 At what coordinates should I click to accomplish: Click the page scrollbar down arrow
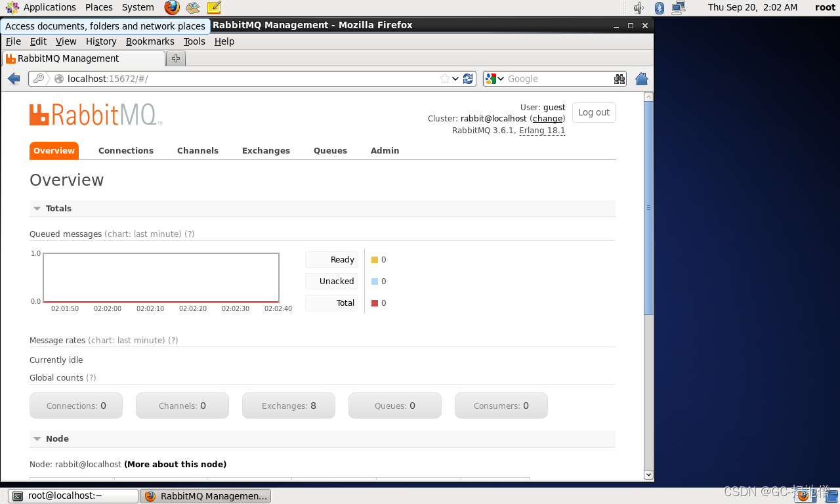[648, 474]
